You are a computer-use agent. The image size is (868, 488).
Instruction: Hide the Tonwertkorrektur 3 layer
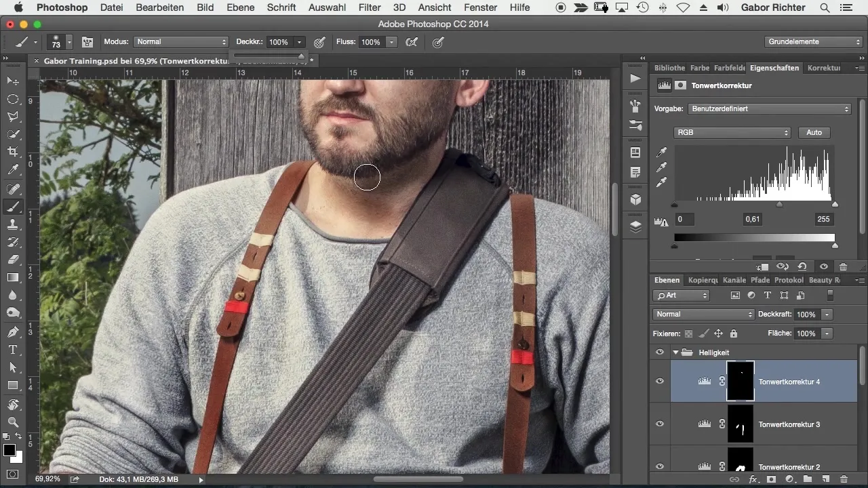click(659, 424)
